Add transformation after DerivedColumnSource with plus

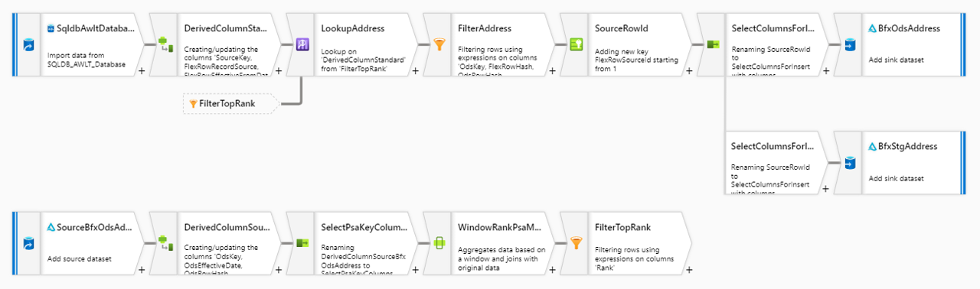click(278, 269)
